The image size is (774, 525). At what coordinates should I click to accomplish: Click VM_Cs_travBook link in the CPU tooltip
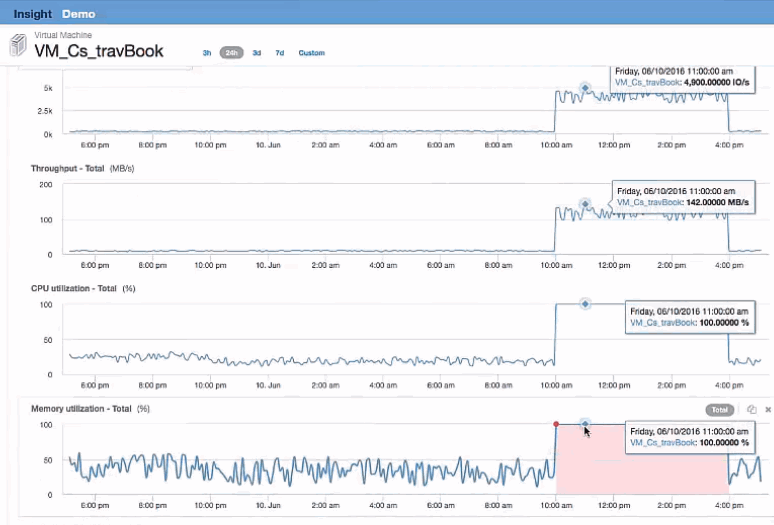(662, 323)
